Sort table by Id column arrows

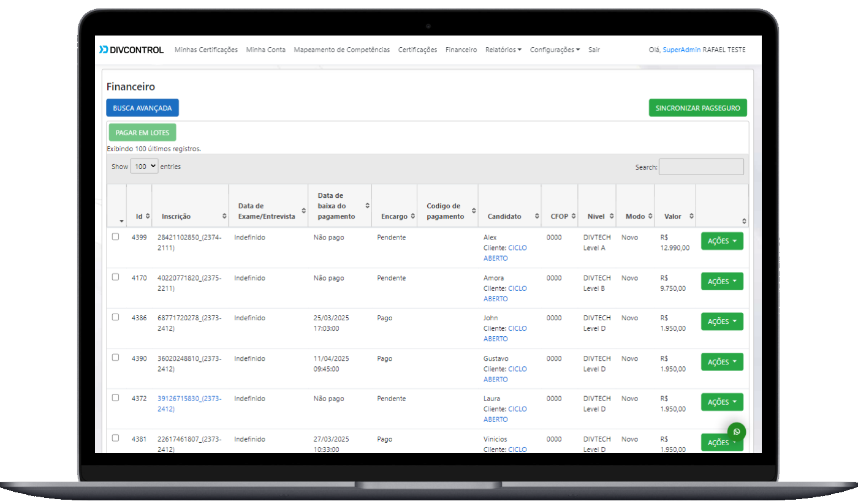point(148,216)
